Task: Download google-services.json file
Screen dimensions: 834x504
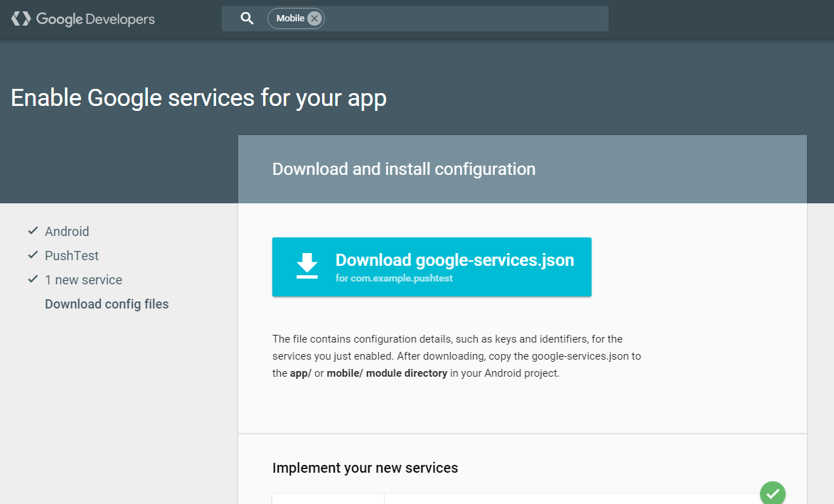Action: pyautogui.click(x=432, y=267)
